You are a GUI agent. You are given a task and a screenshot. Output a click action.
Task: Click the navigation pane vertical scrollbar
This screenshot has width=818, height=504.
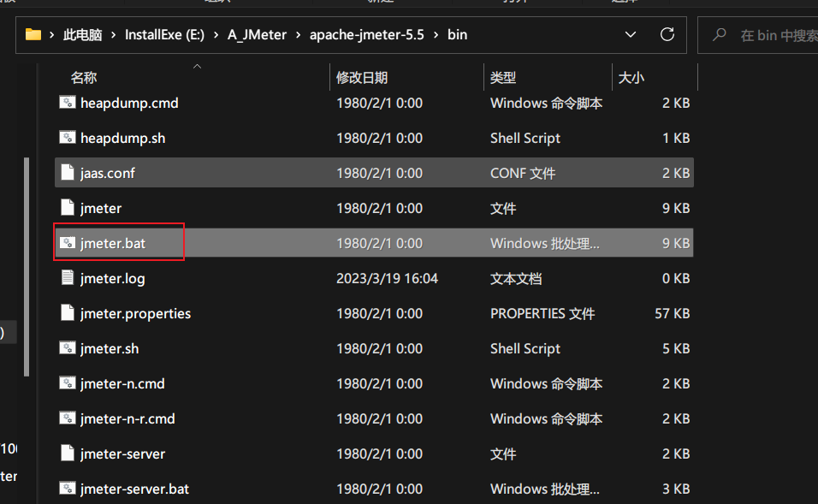click(x=26, y=266)
